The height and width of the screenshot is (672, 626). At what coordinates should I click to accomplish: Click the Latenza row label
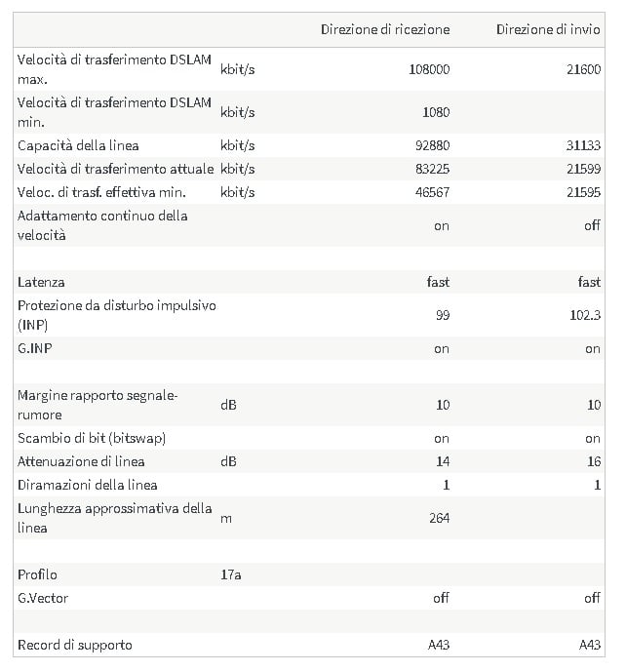coord(41,283)
